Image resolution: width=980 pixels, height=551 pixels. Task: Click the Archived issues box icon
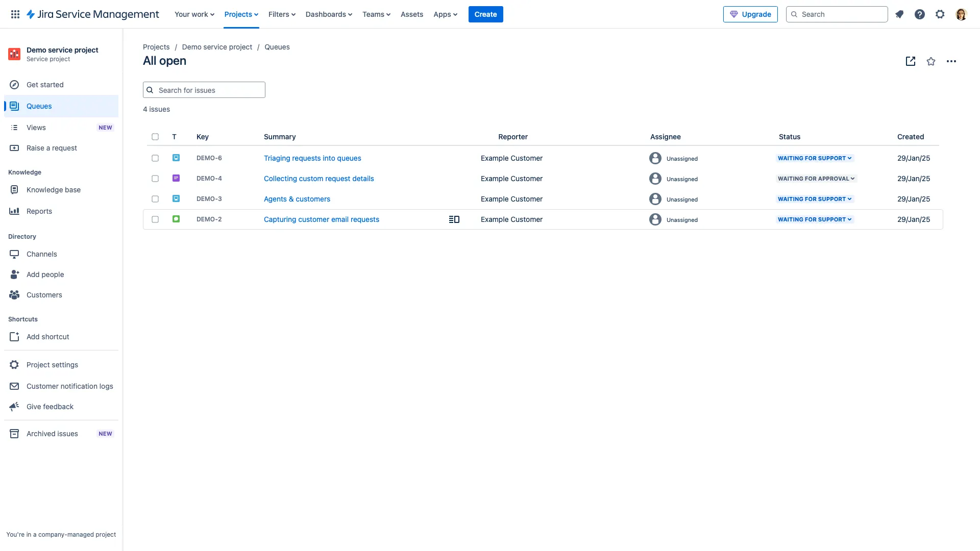[14, 434]
